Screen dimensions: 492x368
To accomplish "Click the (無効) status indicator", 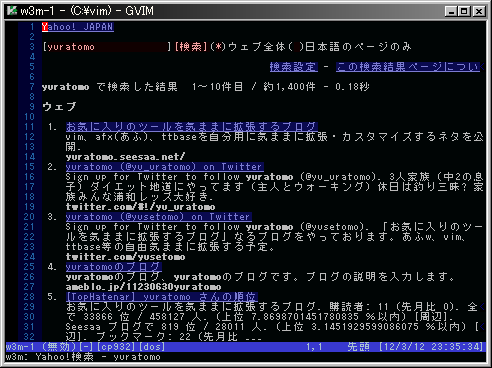I will [x=59, y=347].
